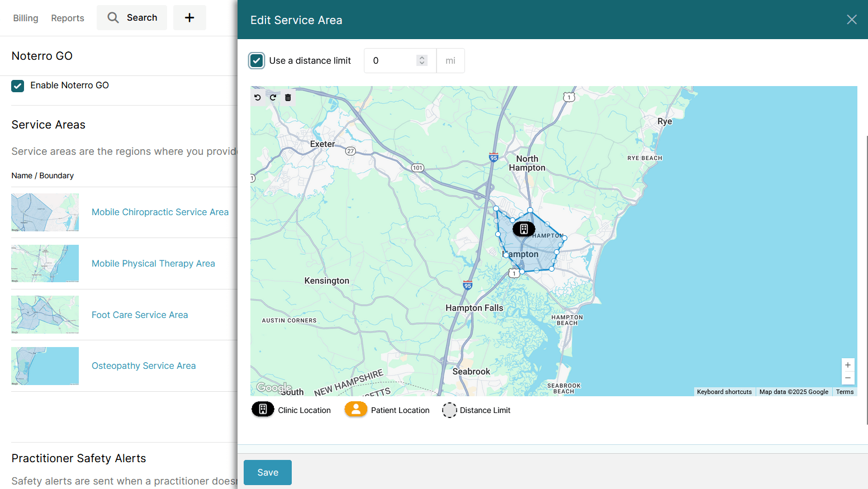Click the distance limit number field
Image resolution: width=868 pixels, height=489 pixels.
[400, 60]
